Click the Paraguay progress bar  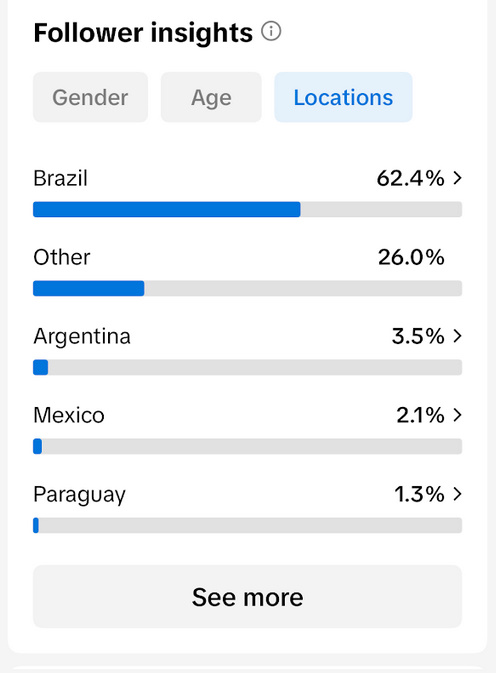(x=248, y=525)
